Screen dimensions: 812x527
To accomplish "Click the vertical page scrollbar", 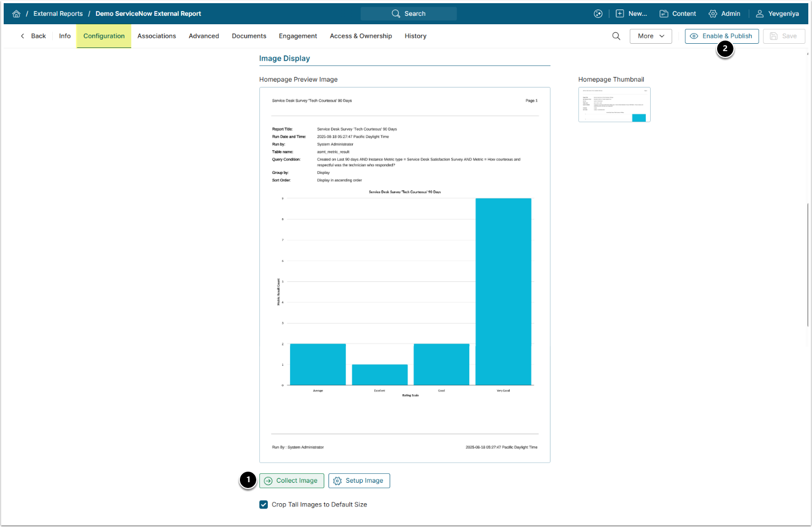I will (x=807, y=263).
